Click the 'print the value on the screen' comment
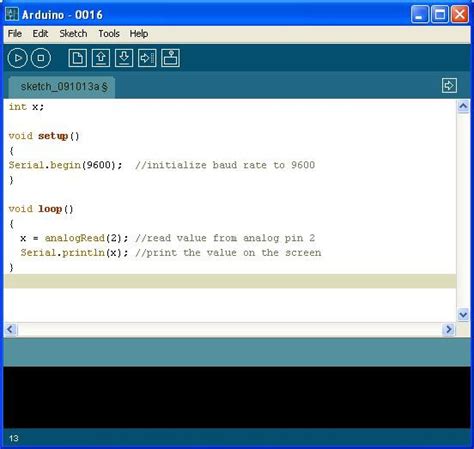 click(x=228, y=253)
